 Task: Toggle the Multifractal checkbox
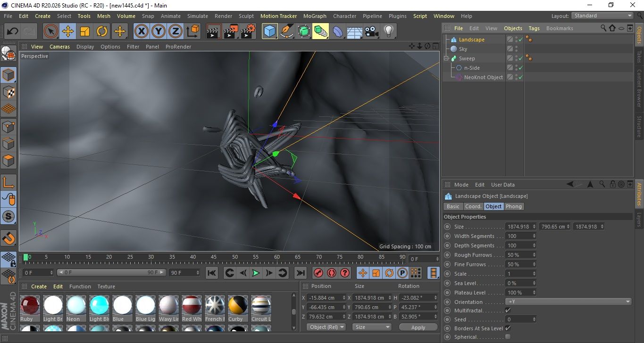pos(508,310)
